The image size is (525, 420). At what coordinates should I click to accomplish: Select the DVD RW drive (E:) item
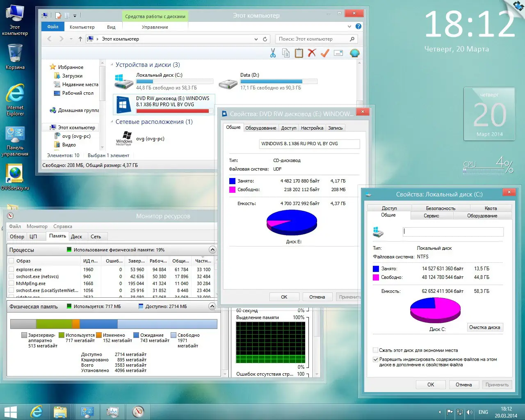tap(164, 105)
